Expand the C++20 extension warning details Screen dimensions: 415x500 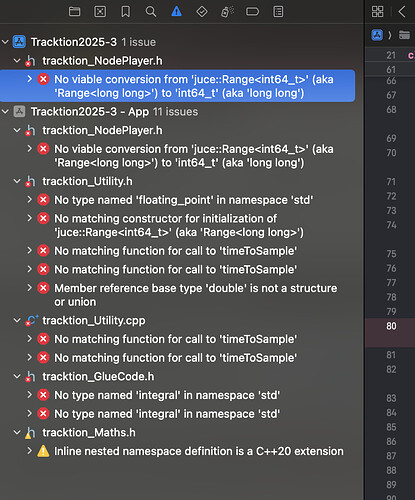point(30,451)
